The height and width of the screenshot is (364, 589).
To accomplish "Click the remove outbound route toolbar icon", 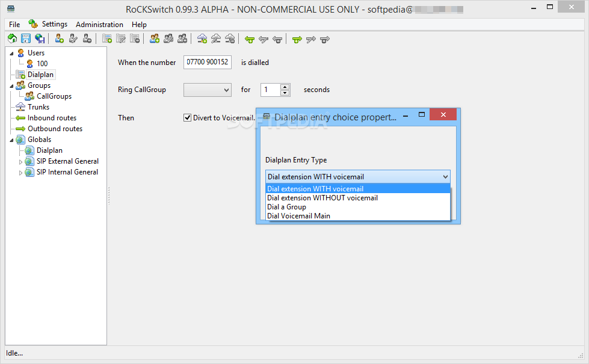I will point(325,39).
